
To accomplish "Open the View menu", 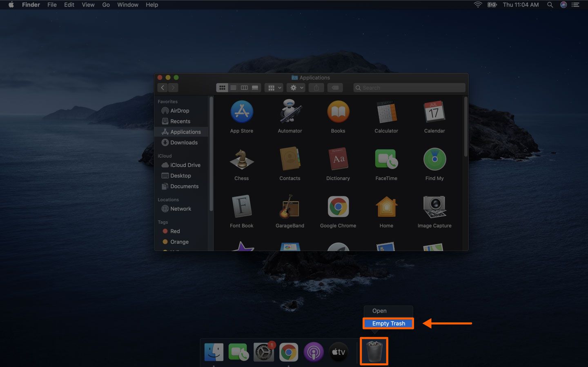I will click(x=88, y=5).
